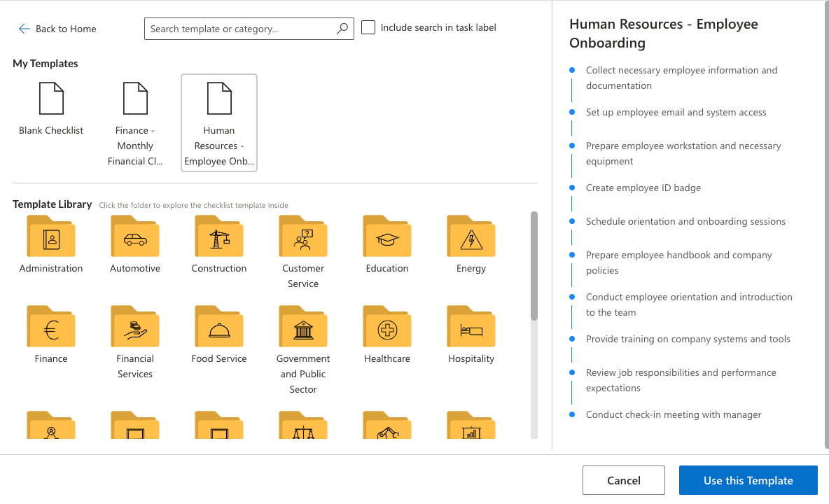The image size is (829, 504).
Task: Focus the Search template or category field
Action: pyautogui.click(x=242, y=29)
